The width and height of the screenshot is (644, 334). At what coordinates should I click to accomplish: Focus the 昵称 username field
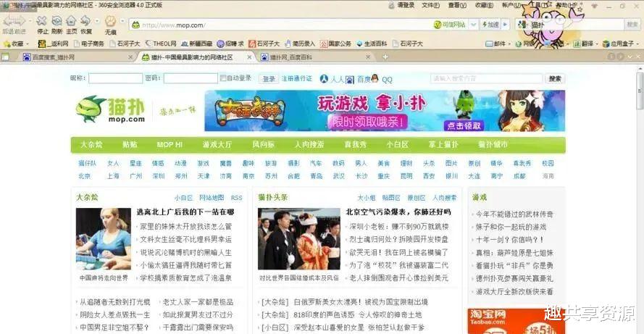click(115, 78)
